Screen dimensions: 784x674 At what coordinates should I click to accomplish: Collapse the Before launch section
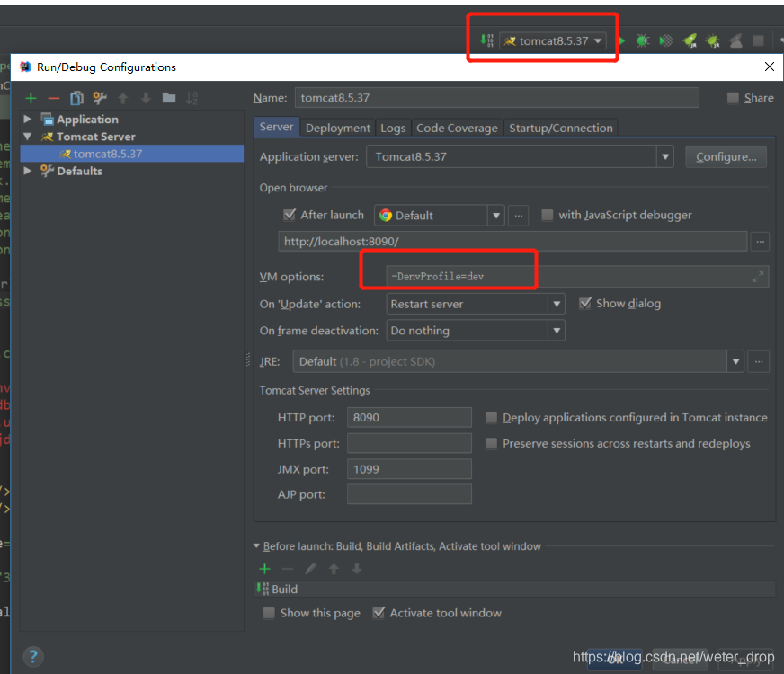[x=256, y=546]
